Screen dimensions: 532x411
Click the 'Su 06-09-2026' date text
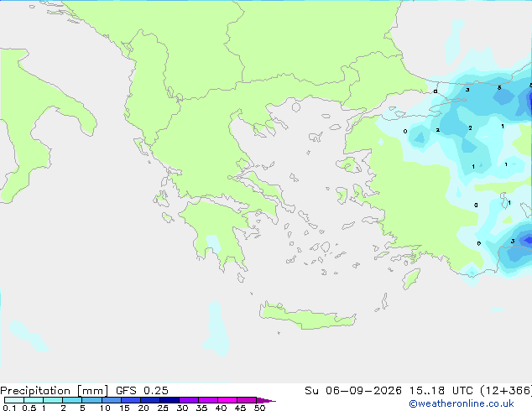coord(353,391)
